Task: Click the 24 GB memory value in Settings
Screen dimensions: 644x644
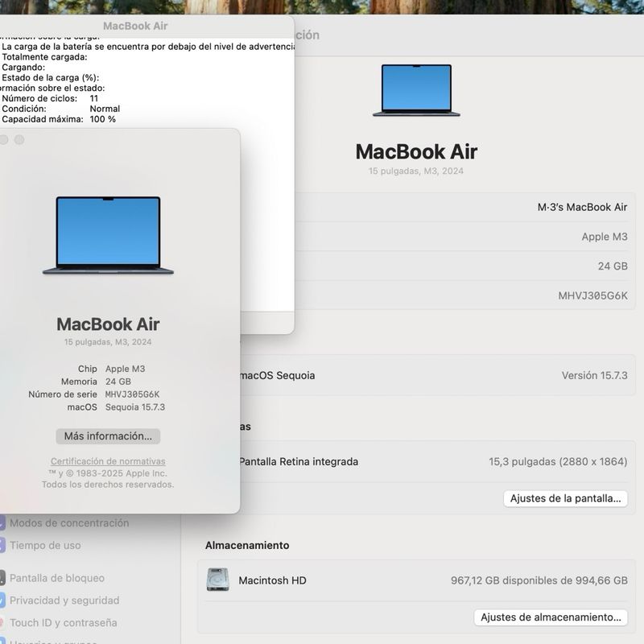Action: pos(613,266)
